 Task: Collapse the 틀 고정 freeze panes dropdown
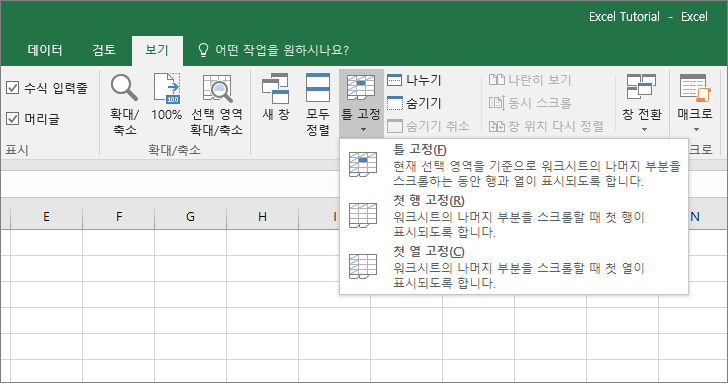click(x=361, y=103)
